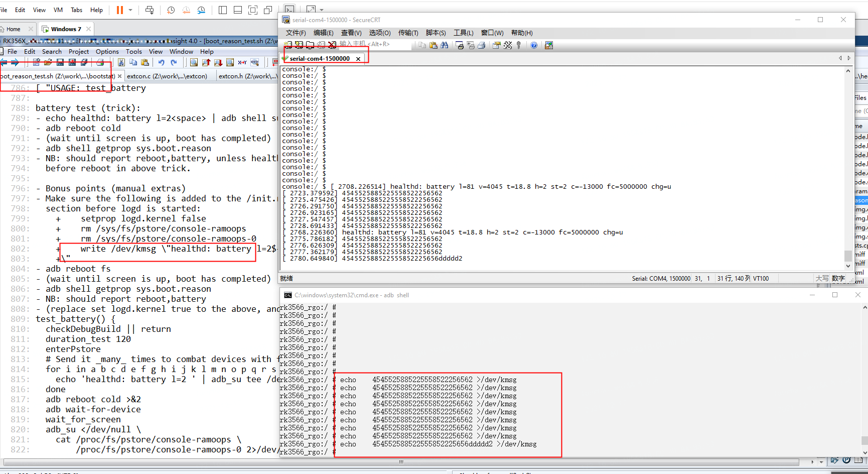Select the Cut scissors icon in Source Insight
Image resolution: width=868 pixels, height=474 pixels.
tap(122, 62)
